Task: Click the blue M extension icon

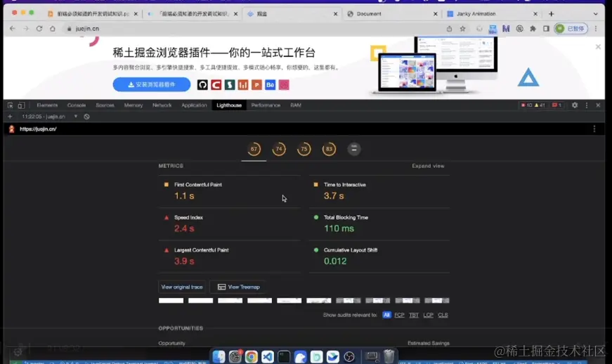Action: point(506,29)
